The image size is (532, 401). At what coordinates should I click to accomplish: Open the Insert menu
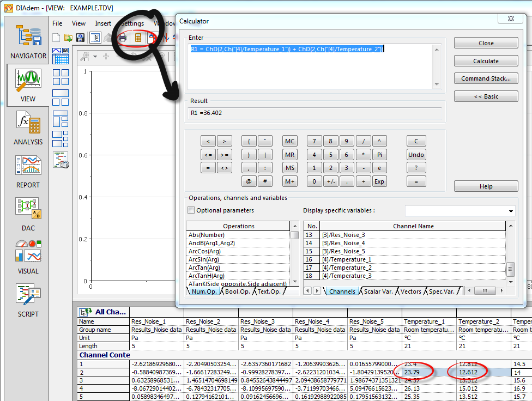103,23
